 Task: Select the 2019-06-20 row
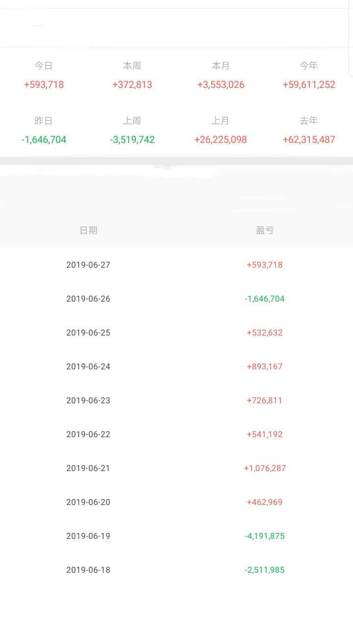pos(176,502)
